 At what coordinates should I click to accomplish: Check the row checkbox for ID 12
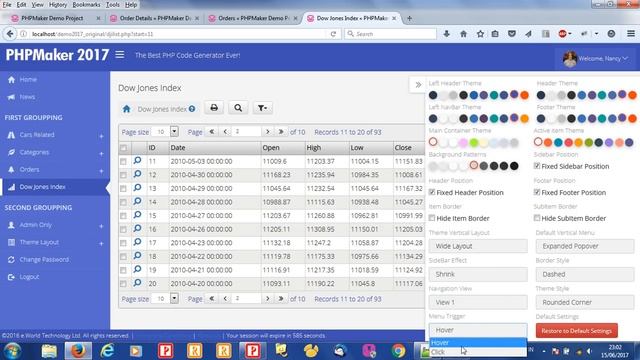point(123,175)
